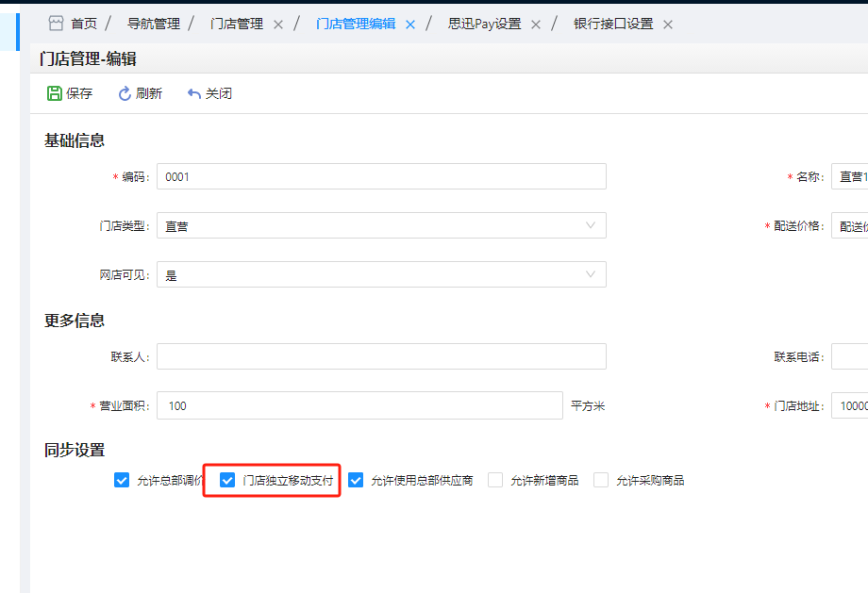868x593 pixels.
Task: Click the 门店地址 input field
Action: click(x=850, y=405)
